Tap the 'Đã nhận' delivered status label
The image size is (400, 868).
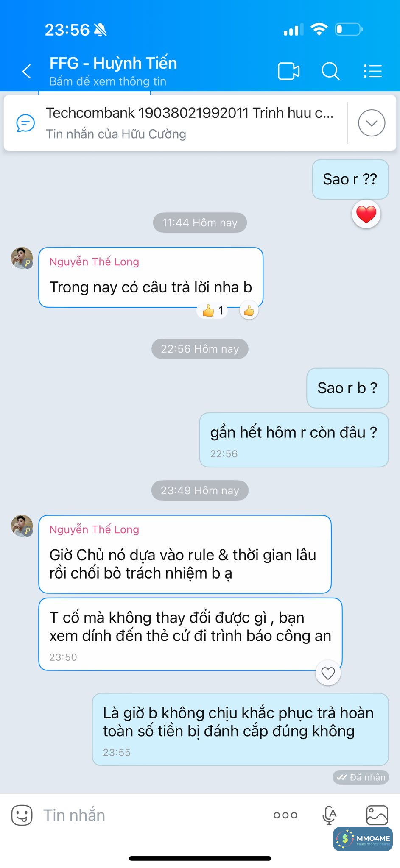361,777
